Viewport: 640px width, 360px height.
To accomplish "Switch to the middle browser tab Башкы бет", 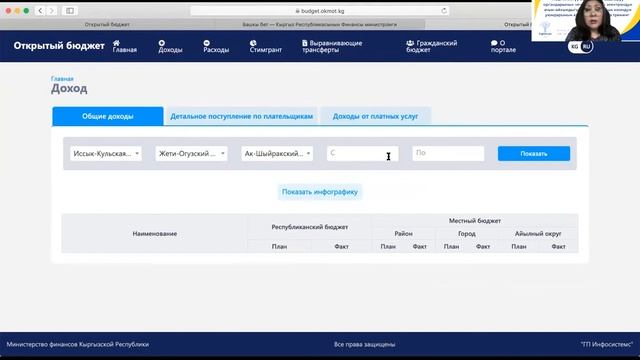I will click(x=320, y=24).
